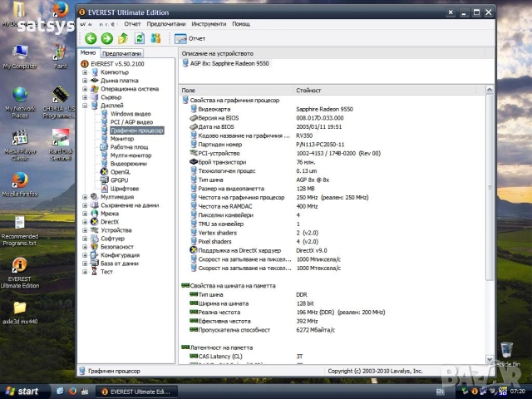Click the green Back arrow toolbar icon

(91, 38)
